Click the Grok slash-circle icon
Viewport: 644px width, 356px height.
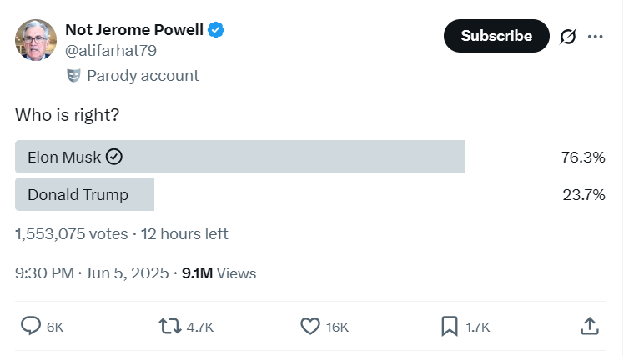[568, 37]
